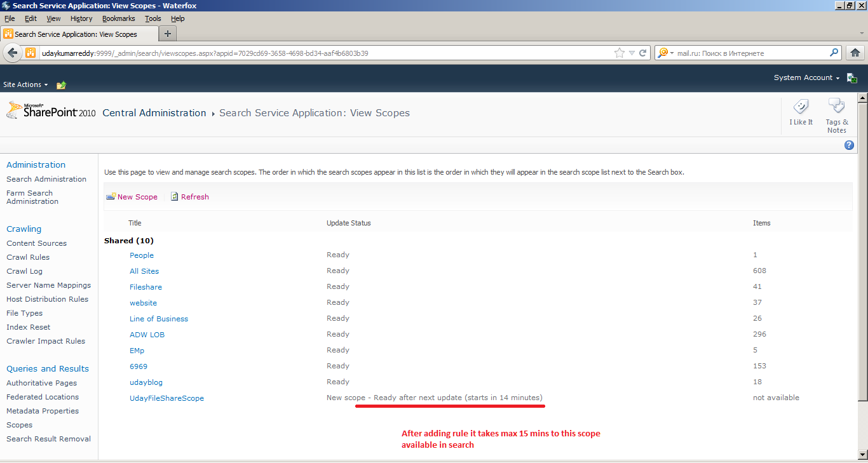Open the System Account menu
The height and width of the screenshot is (463, 868).
click(x=806, y=77)
